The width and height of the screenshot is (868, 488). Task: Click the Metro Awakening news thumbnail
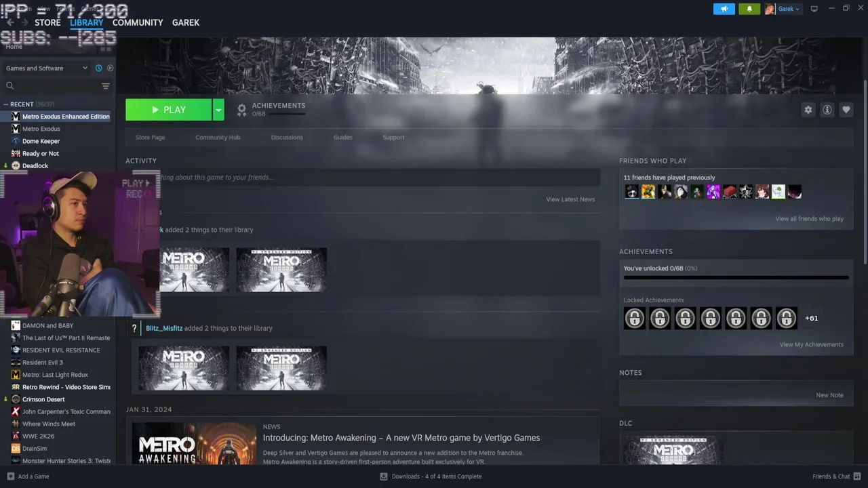[194, 443]
